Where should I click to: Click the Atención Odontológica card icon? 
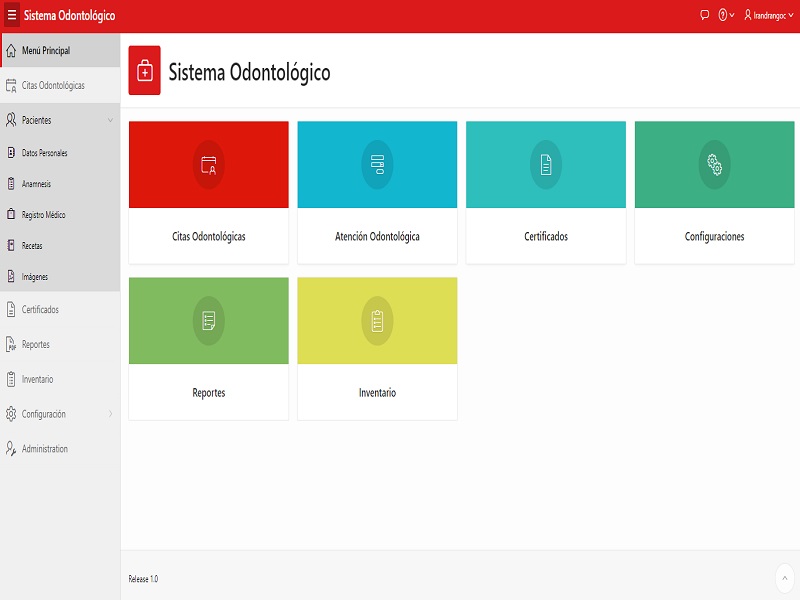377,165
